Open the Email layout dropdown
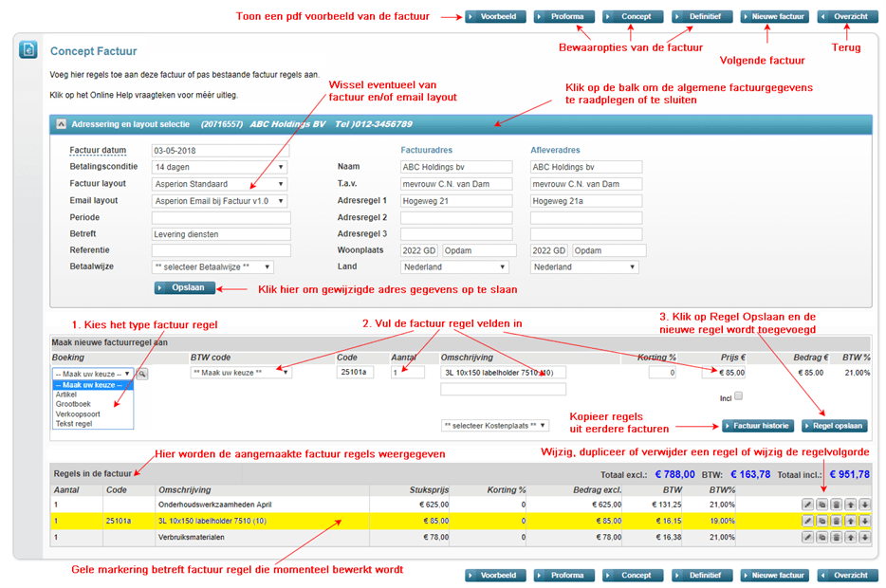886x588 pixels. [219, 201]
